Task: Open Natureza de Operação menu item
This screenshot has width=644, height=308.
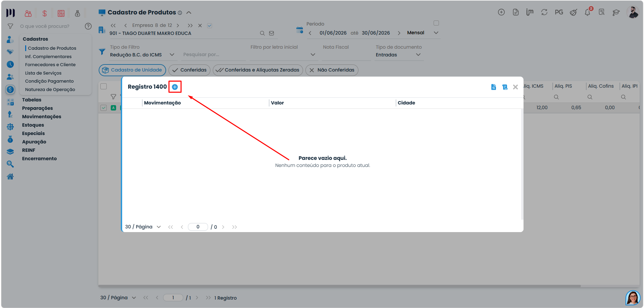Action: pyautogui.click(x=50, y=90)
